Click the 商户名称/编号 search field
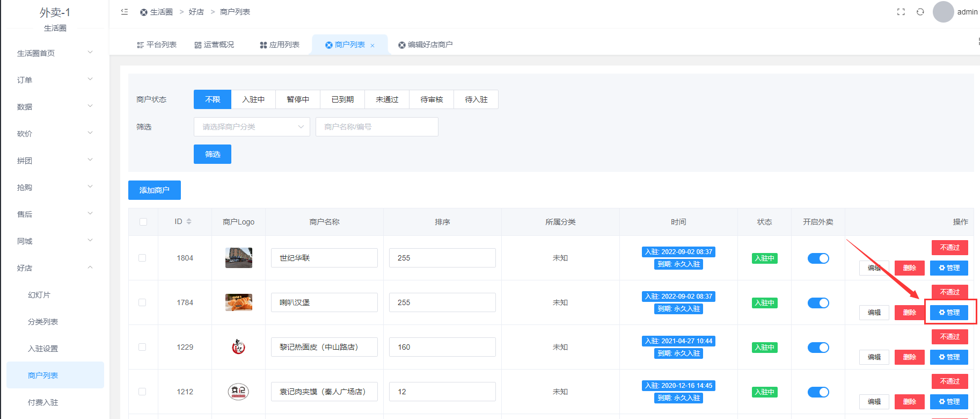This screenshot has height=419, width=980. point(377,127)
